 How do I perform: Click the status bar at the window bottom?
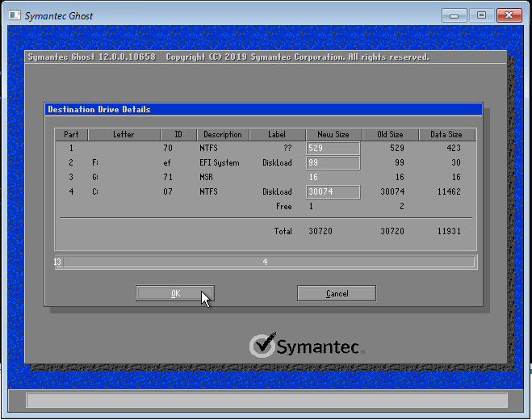(x=266, y=401)
